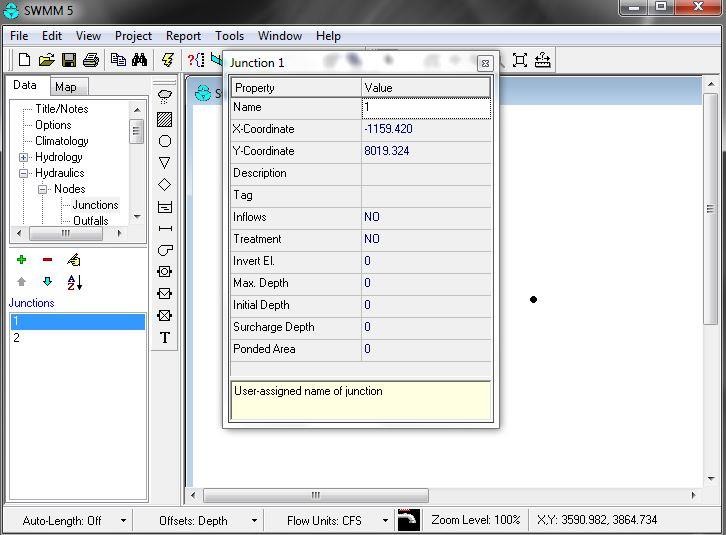Screen dimensions: 726x535
Task: Choose the Outfall triangle node tool
Action: tap(165, 163)
